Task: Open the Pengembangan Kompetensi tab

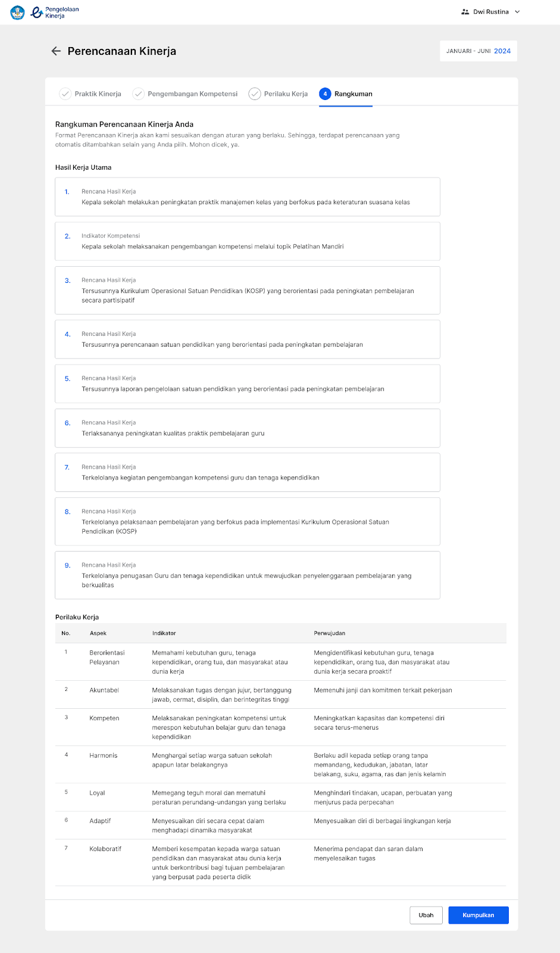Action: [x=185, y=94]
